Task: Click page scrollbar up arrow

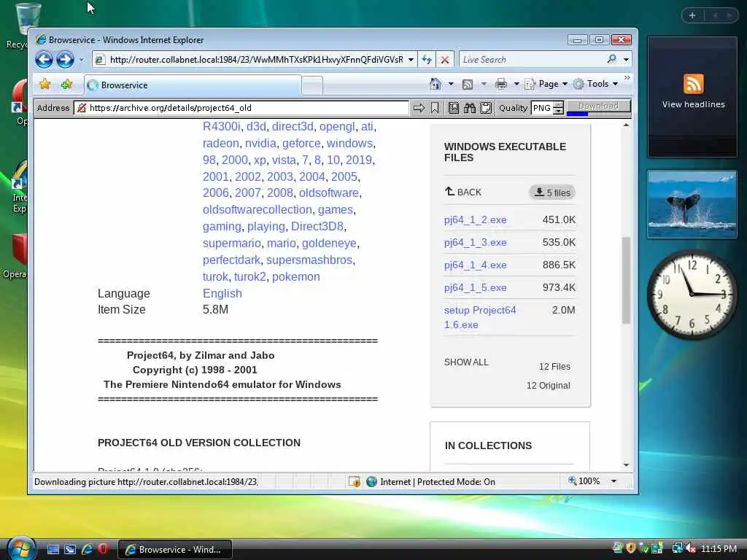Action: 626,125
